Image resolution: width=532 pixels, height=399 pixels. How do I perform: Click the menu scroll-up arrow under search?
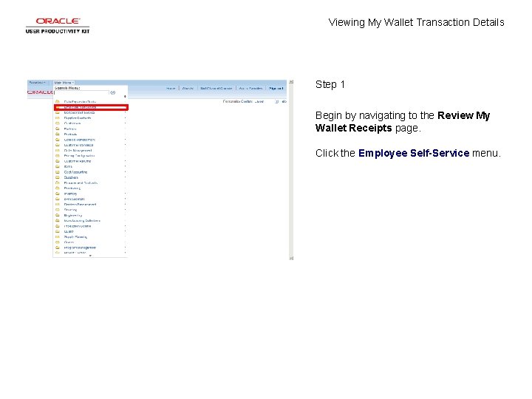tap(125, 97)
